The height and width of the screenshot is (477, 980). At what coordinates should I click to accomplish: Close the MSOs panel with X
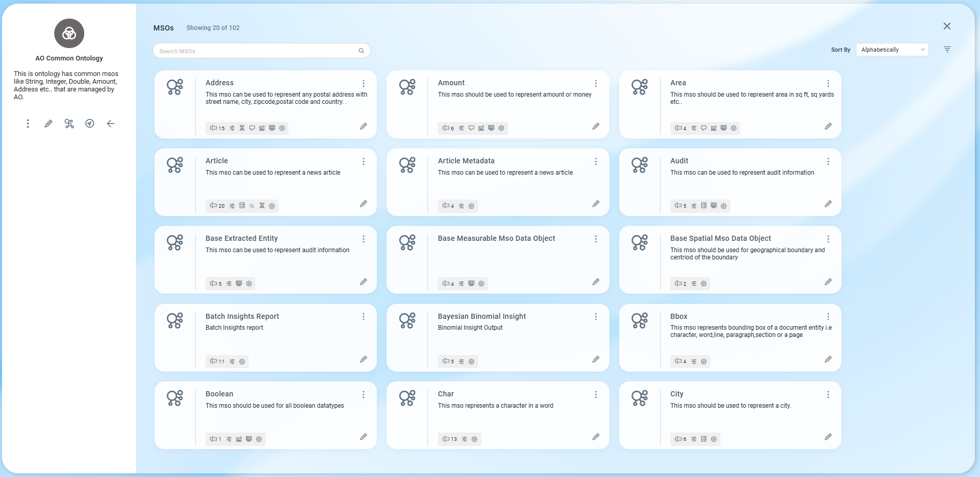(x=947, y=26)
